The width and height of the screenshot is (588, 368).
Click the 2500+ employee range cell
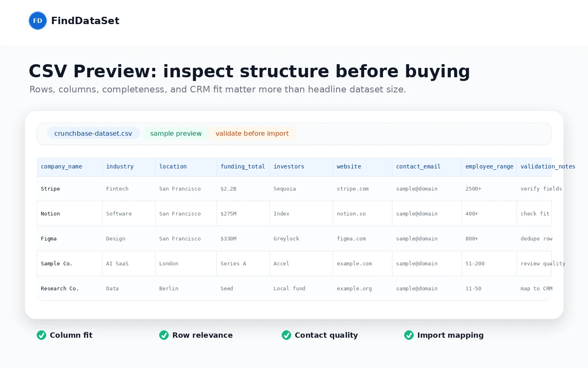489,188
